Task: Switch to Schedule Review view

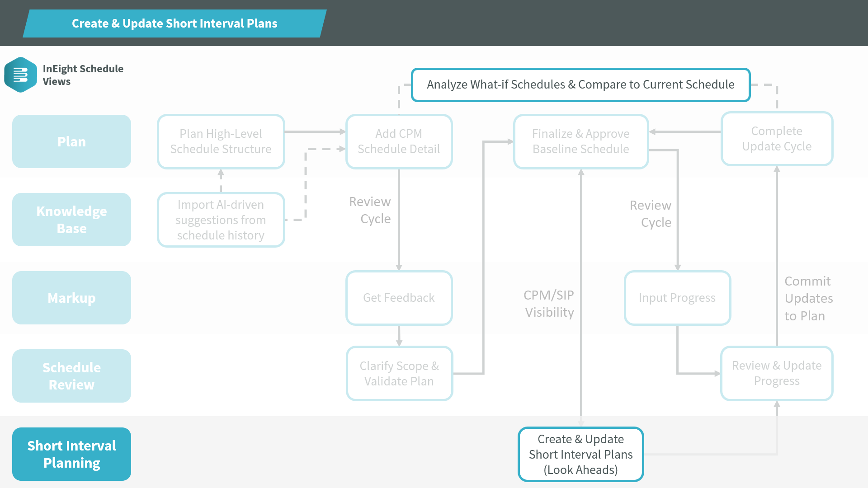Action: tap(71, 376)
